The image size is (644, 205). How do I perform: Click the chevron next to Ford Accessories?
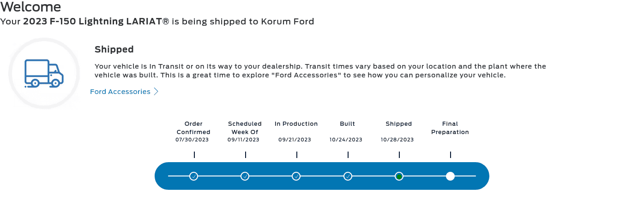click(156, 92)
